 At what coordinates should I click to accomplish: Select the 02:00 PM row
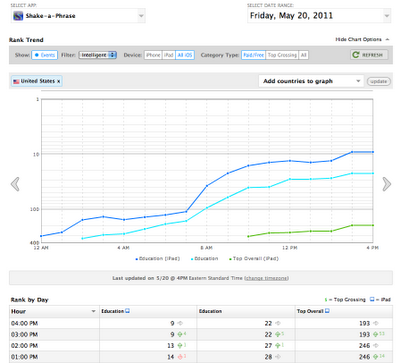pyautogui.click(x=201, y=346)
